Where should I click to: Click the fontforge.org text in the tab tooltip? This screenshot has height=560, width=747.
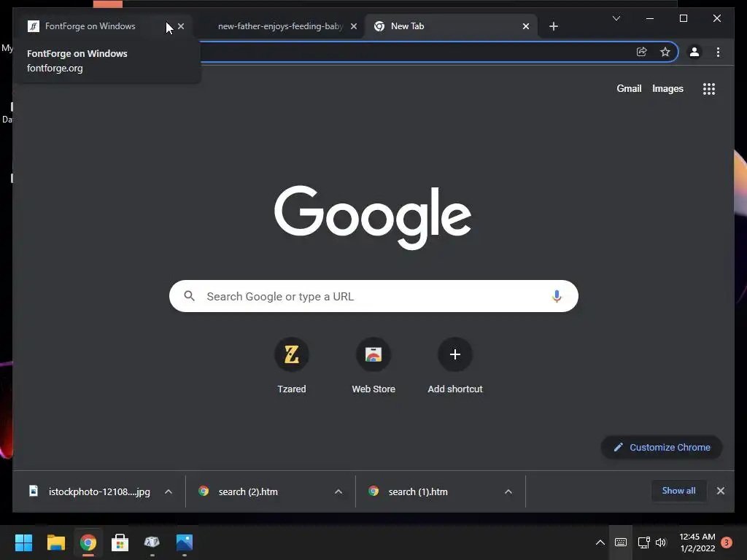click(55, 68)
